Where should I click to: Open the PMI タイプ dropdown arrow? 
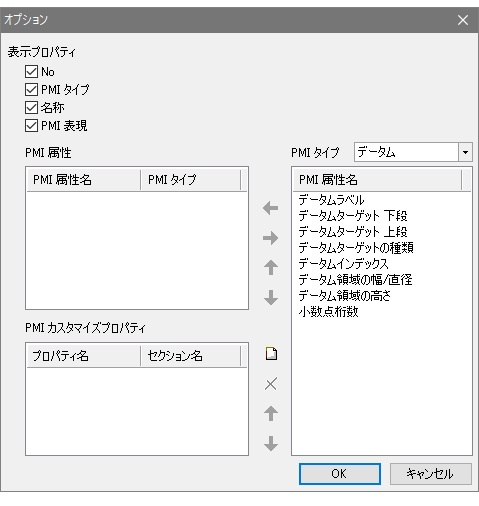tap(465, 152)
